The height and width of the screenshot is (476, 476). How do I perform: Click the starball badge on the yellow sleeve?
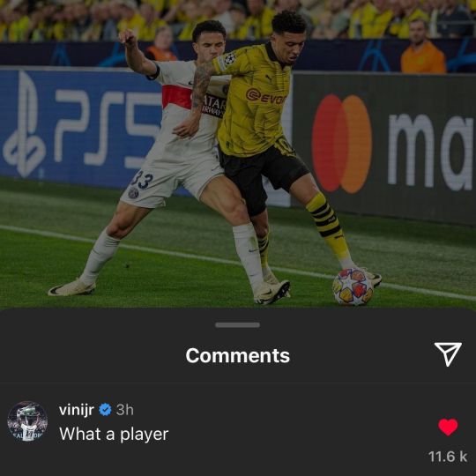(x=230, y=58)
